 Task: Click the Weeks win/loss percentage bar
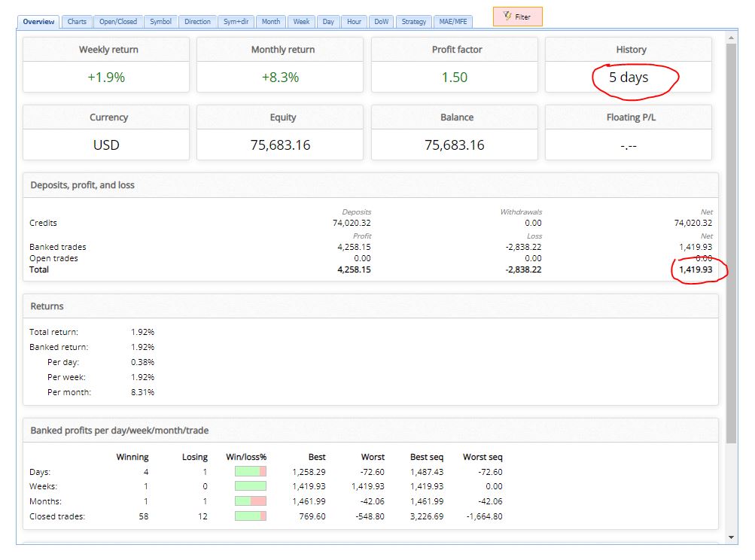click(x=251, y=486)
